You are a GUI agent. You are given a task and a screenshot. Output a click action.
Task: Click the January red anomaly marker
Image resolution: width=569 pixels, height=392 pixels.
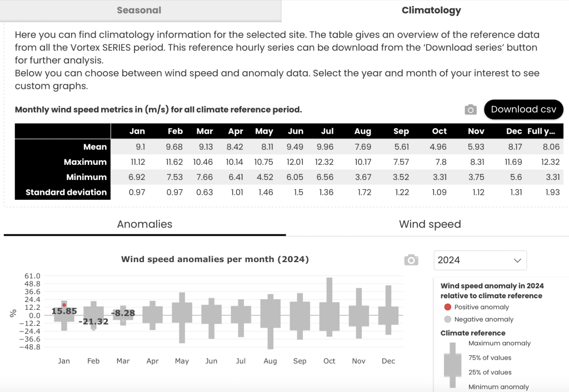pos(64,305)
